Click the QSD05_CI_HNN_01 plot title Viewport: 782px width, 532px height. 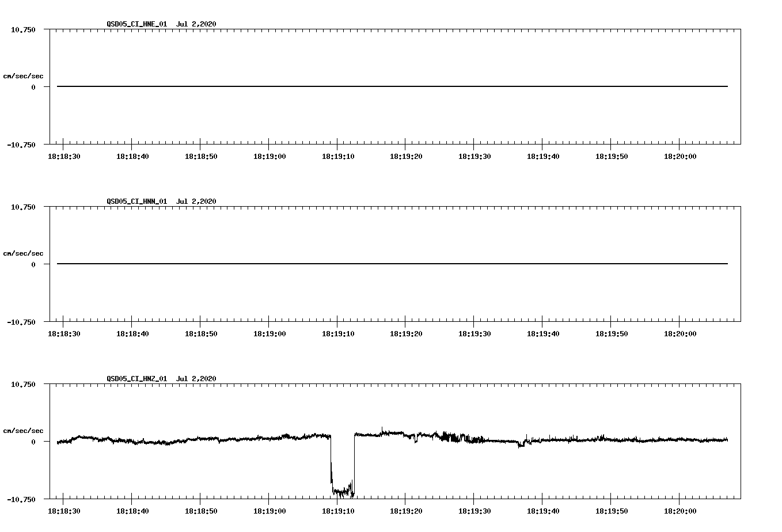tap(161, 201)
